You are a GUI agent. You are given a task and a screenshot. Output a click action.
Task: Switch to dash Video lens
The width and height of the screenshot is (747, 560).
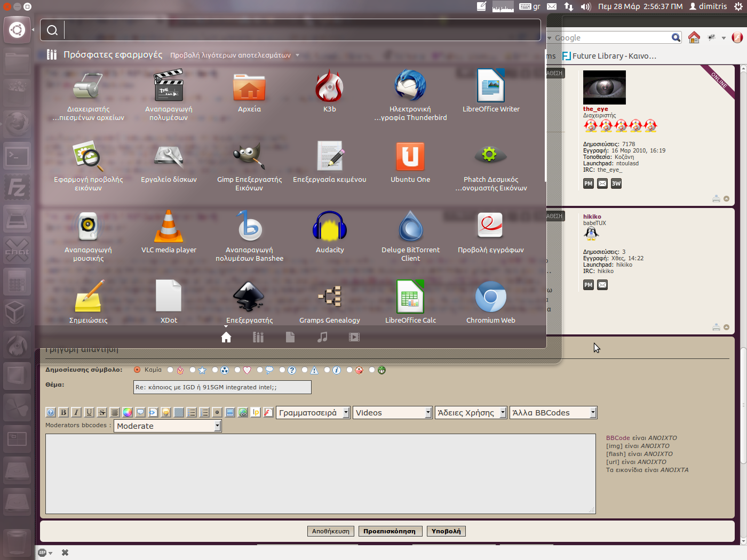(354, 337)
